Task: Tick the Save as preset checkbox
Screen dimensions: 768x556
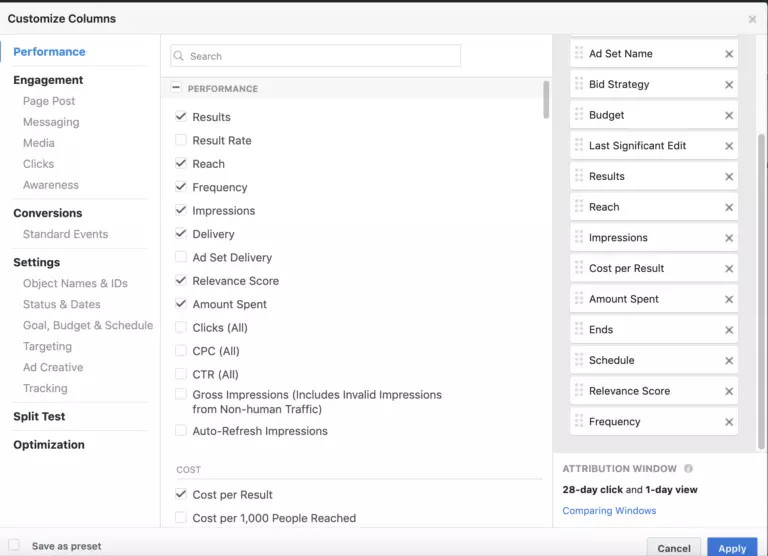Action: [14, 546]
